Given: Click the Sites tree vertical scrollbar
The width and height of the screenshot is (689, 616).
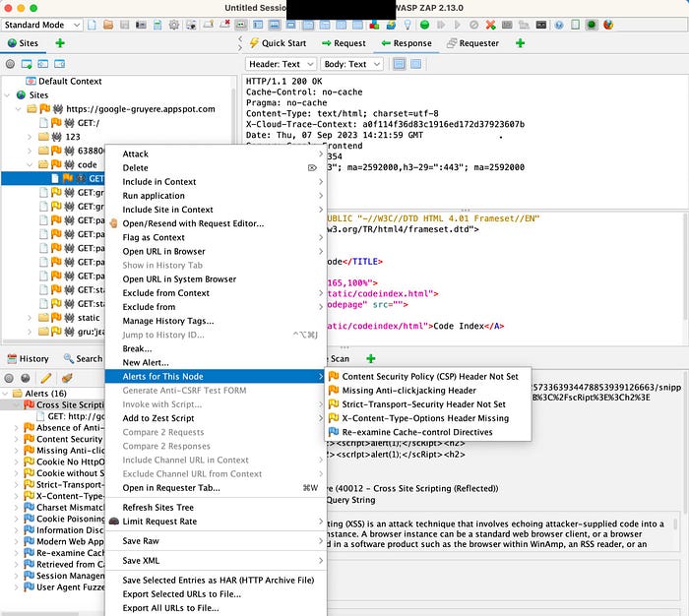Looking at the screenshot, I should click(x=233, y=117).
